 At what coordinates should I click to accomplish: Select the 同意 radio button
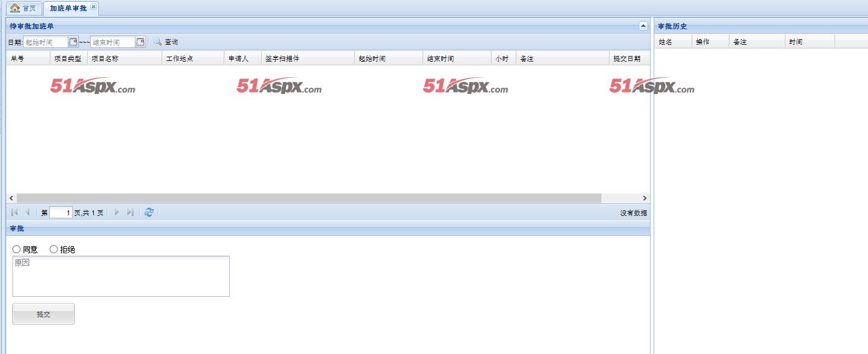click(17, 249)
